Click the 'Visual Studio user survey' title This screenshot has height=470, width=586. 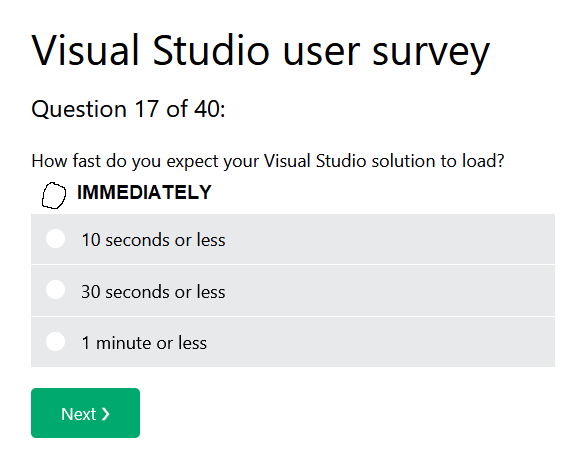coord(261,51)
